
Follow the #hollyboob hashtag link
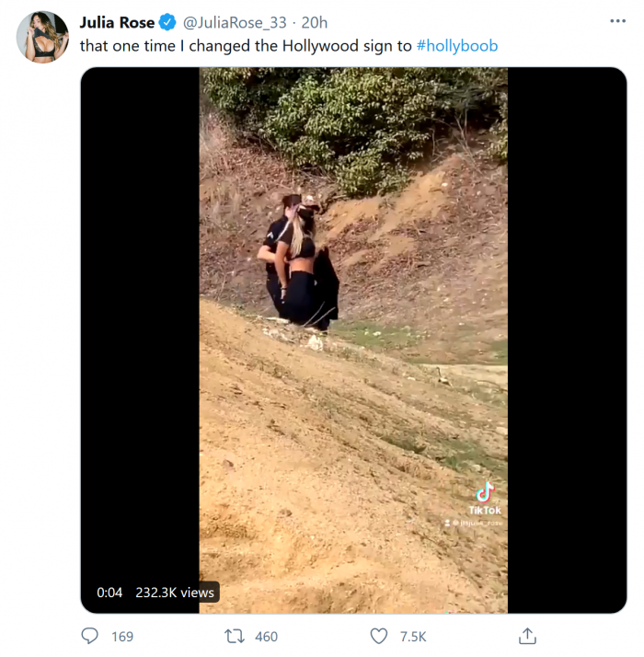pos(457,45)
